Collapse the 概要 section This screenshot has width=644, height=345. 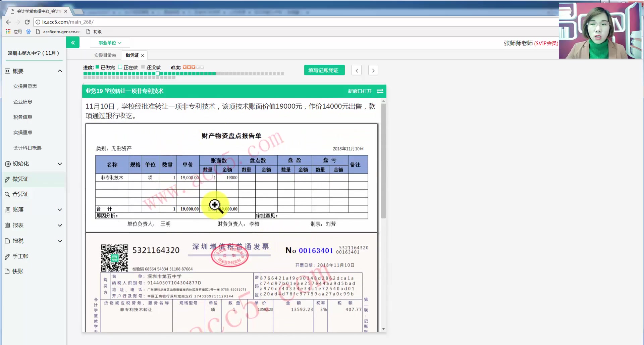pos(60,71)
